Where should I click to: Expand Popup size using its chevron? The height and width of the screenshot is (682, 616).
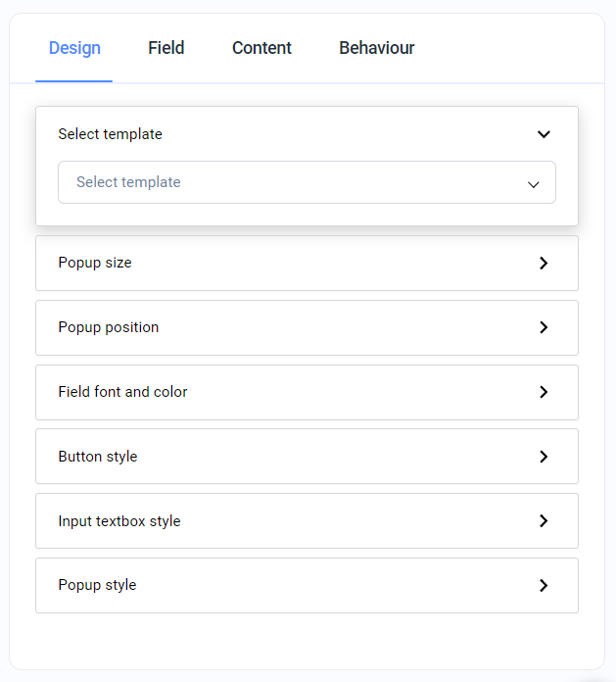tap(544, 264)
